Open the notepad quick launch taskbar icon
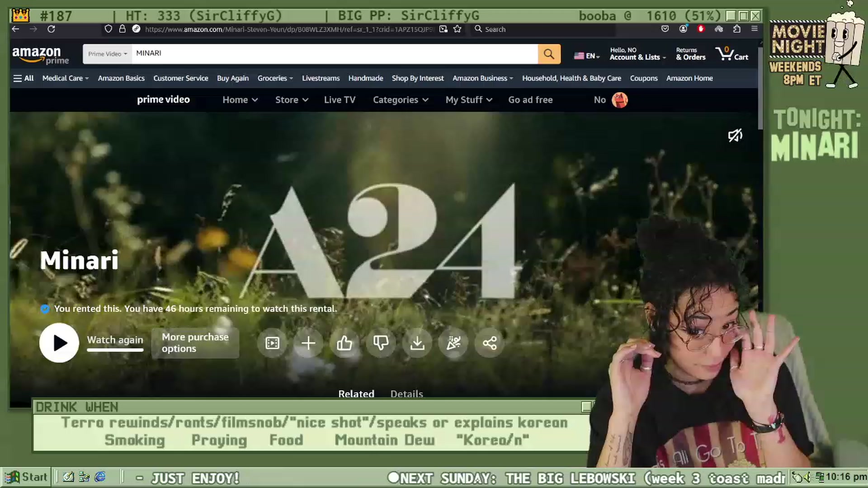Viewport: 868px width, 488px height. [x=68, y=477]
